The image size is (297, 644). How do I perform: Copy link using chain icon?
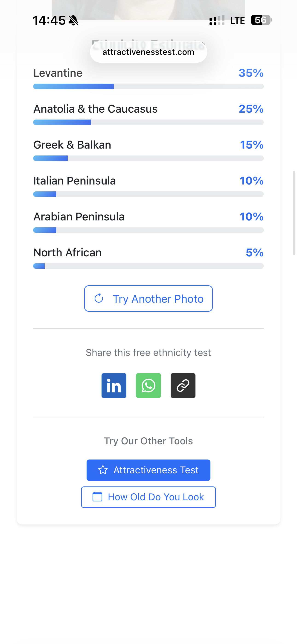183,386
